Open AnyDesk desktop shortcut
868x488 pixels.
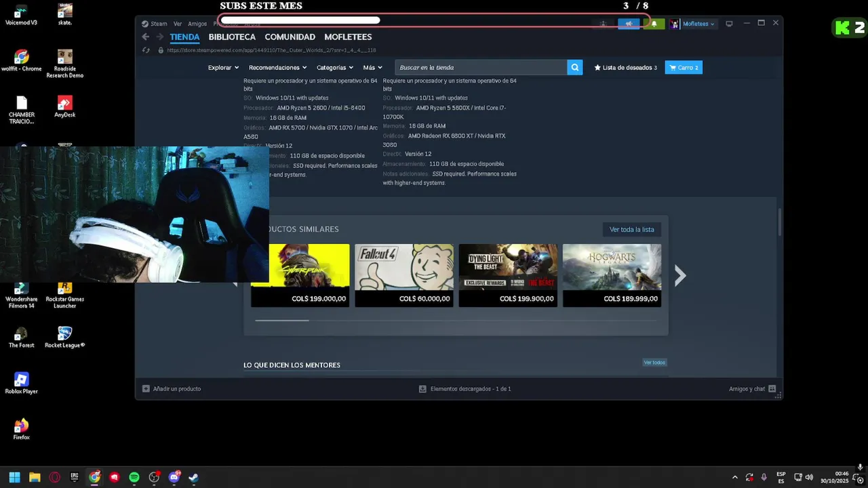coord(65,107)
